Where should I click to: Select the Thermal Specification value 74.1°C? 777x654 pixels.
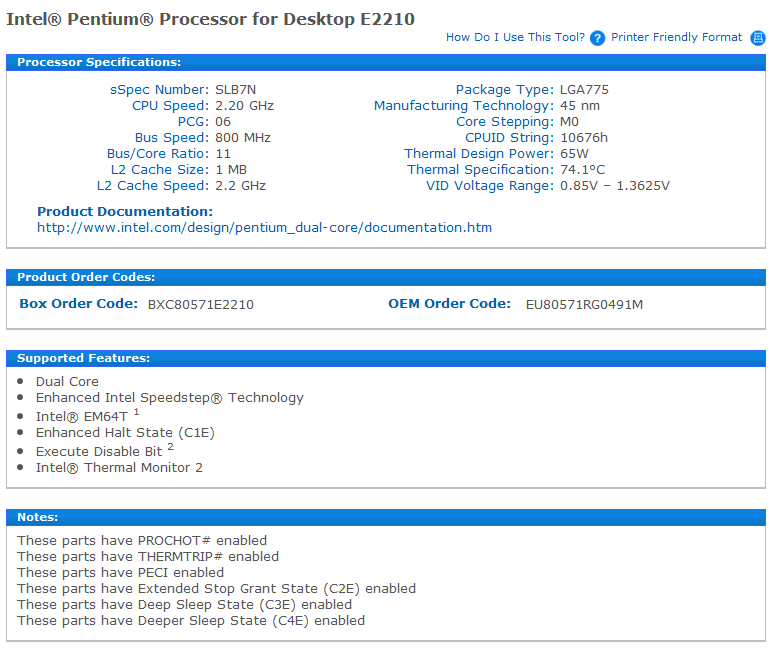coord(582,170)
